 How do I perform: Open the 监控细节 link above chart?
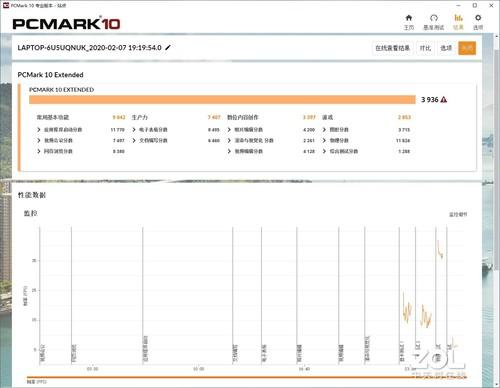point(458,214)
